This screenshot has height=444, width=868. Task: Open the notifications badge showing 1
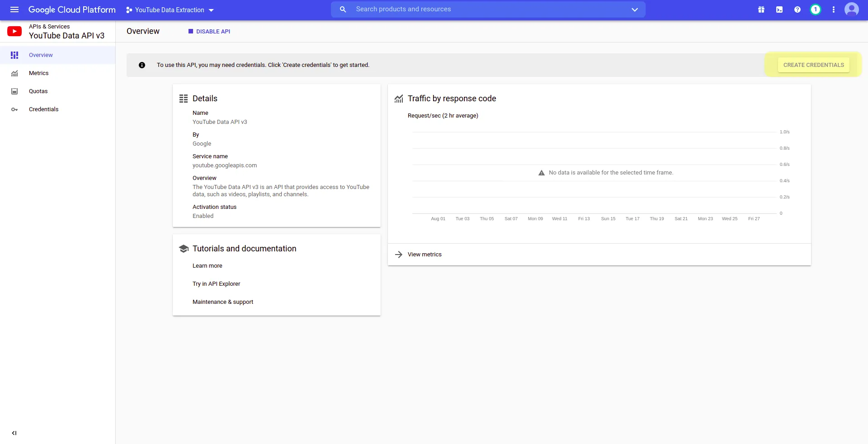pyautogui.click(x=816, y=9)
